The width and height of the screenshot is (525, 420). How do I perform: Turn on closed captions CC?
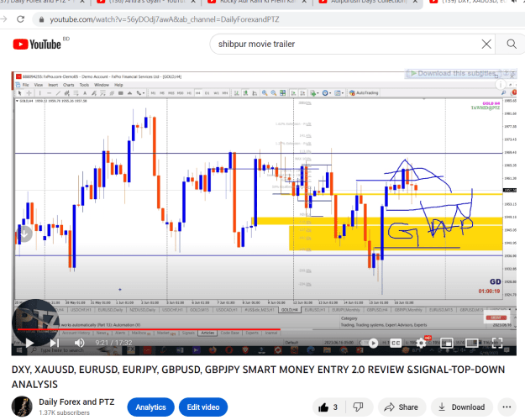tap(396, 343)
